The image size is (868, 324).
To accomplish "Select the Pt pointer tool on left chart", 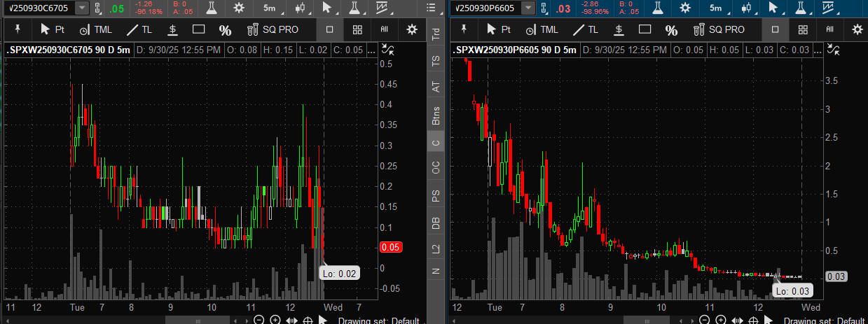I will (x=53, y=29).
